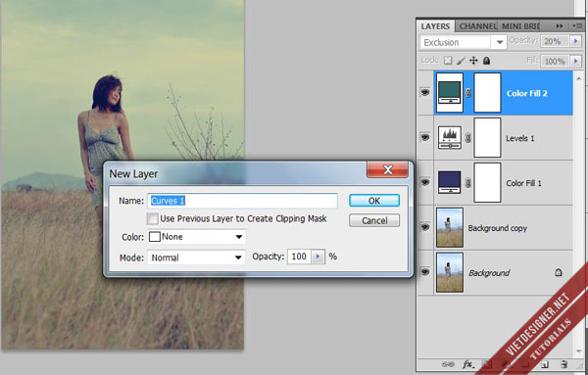
Task: Select the Color Fill 2 layer mask thumbnail
Action: 487,93
